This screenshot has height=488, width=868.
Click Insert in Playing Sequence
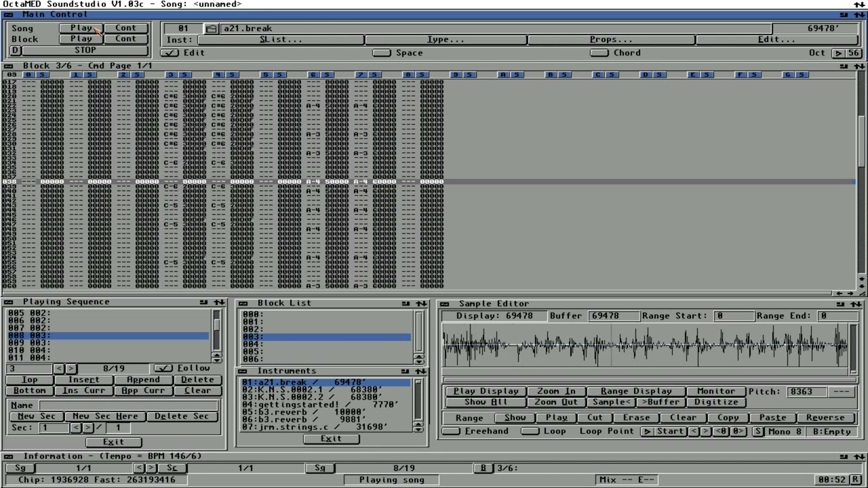(x=84, y=380)
